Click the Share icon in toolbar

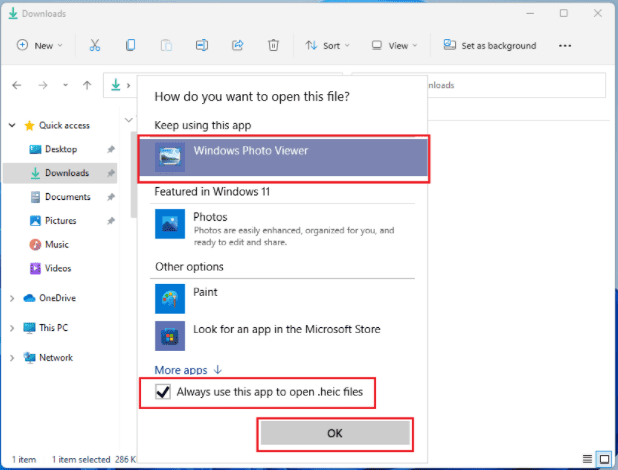click(x=237, y=45)
